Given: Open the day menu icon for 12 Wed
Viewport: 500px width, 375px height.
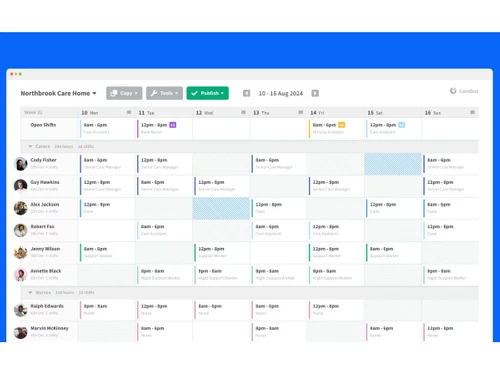Looking at the screenshot, I should pos(244,112).
